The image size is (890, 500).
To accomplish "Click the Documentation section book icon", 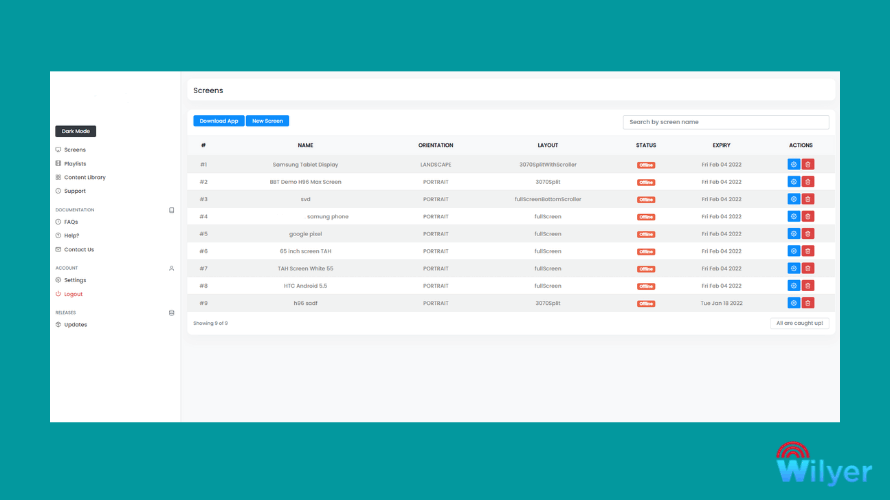I will (x=171, y=210).
